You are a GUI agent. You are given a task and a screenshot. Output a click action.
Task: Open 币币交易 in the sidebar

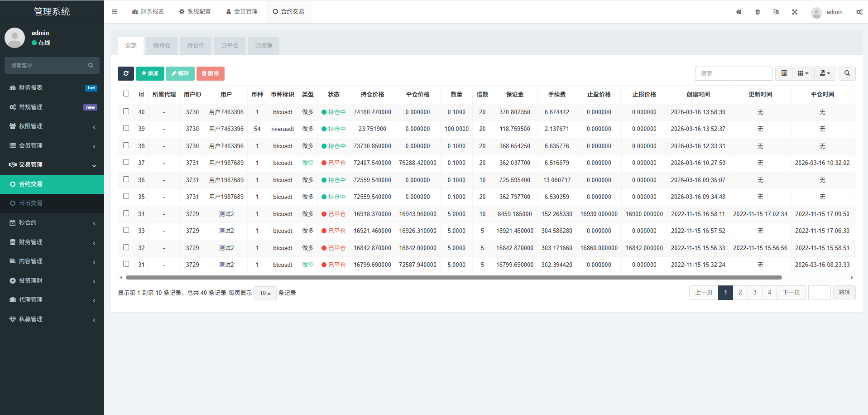coord(31,203)
